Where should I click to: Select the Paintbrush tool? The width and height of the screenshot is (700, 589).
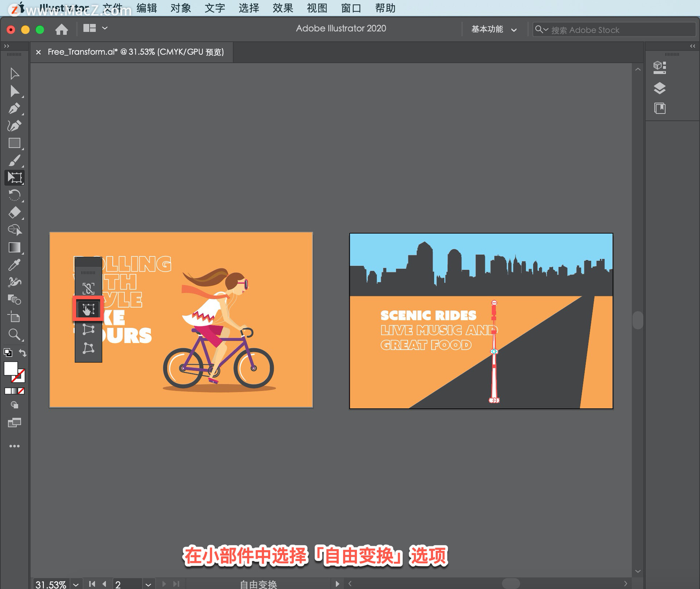(x=15, y=160)
